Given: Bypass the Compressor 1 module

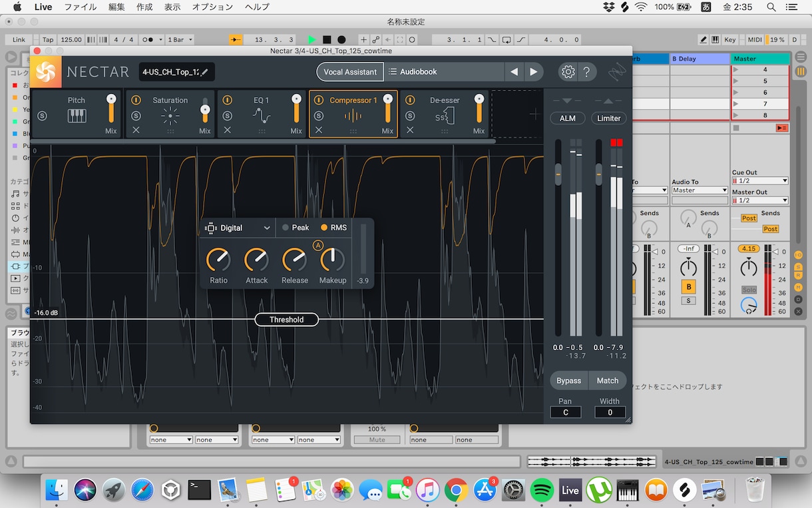Looking at the screenshot, I should (319, 101).
